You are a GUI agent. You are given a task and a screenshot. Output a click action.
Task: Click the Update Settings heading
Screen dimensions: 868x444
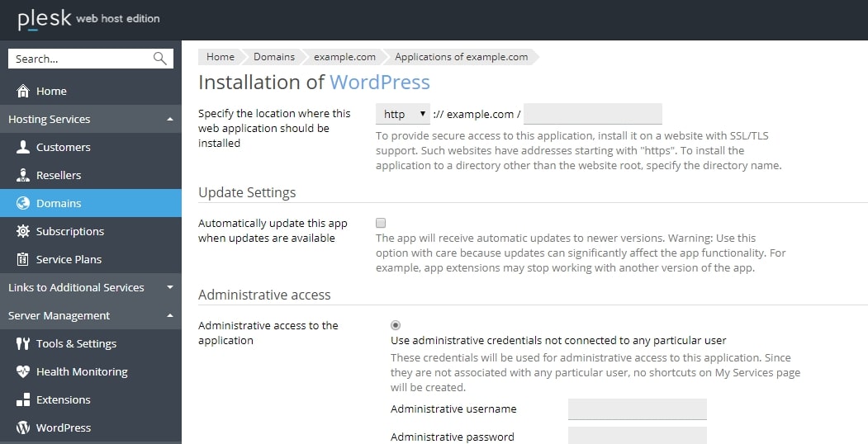pyautogui.click(x=247, y=192)
